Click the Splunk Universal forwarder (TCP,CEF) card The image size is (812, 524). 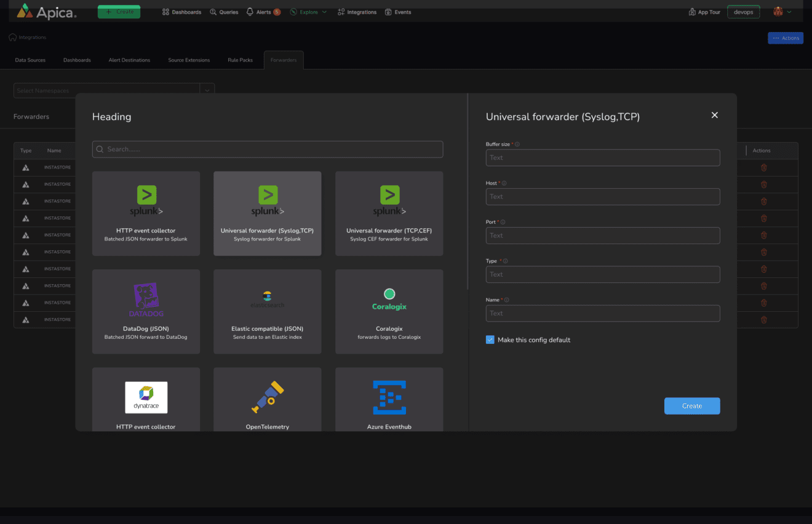click(x=389, y=213)
